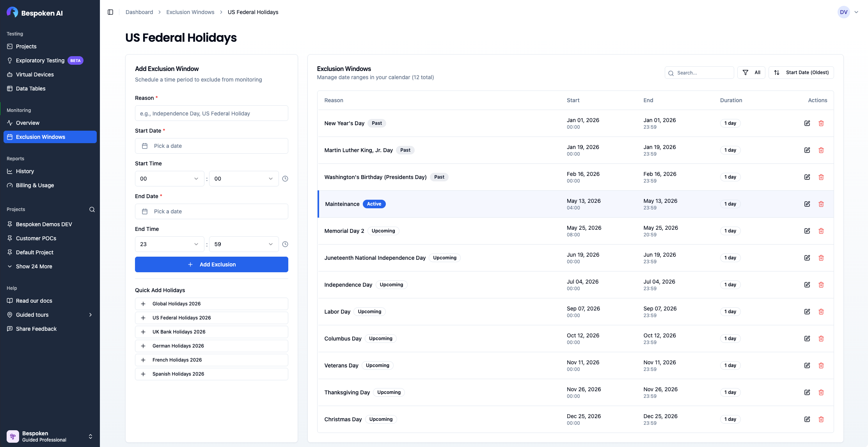Click the Reason input field
Image resolution: width=868 pixels, height=447 pixels.
[211, 113]
